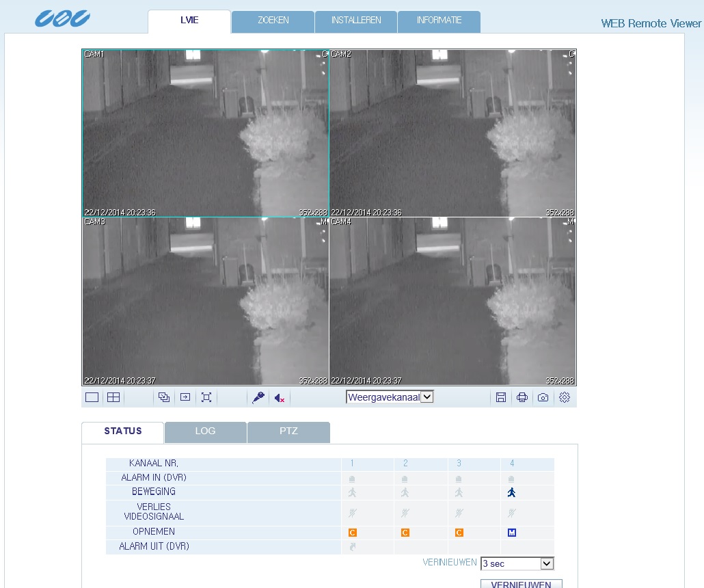Click channel 4 video loss icon
This screenshot has height=588, width=704.
click(511, 513)
